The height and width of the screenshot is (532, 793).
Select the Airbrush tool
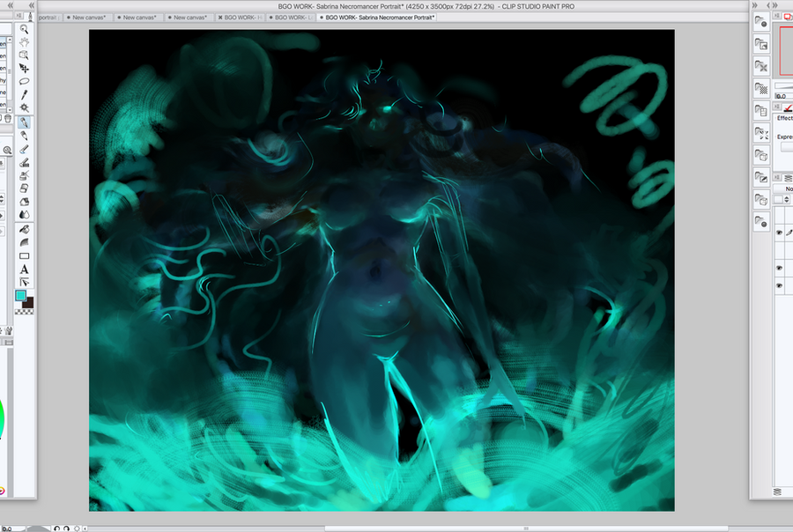(24, 162)
